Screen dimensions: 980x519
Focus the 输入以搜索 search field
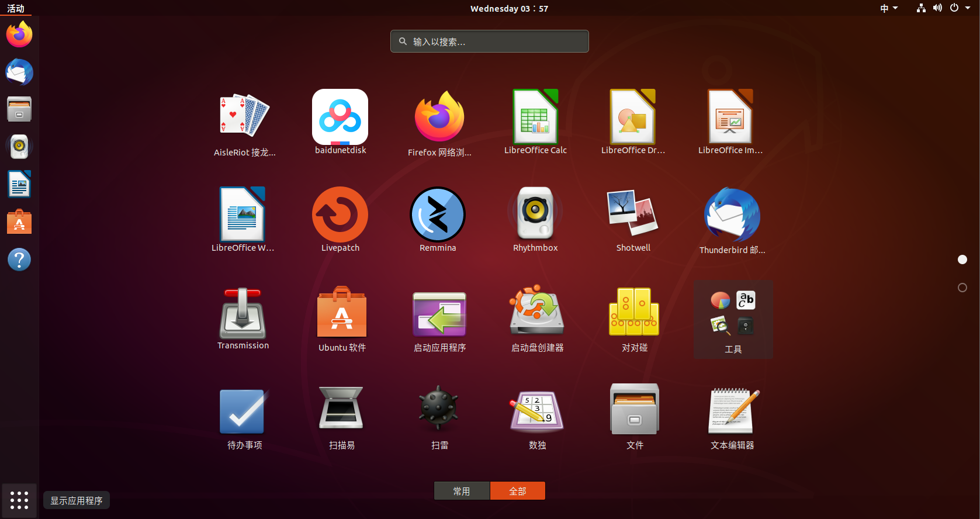click(490, 41)
